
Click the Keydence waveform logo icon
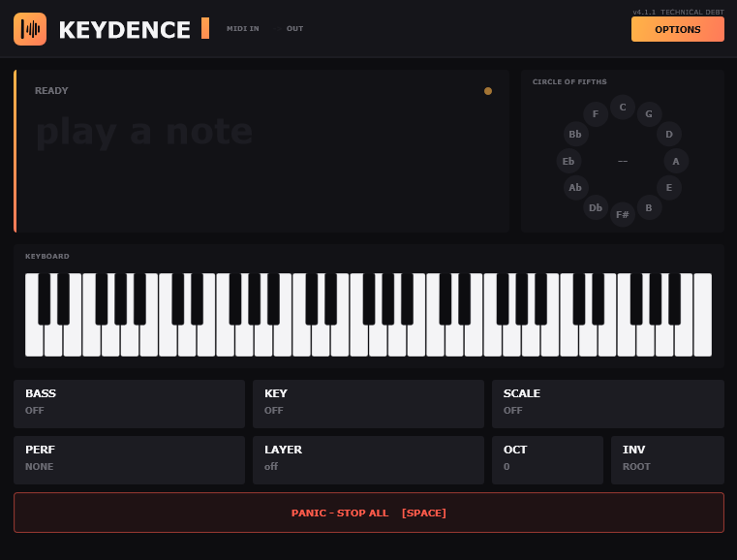click(x=30, y=29)
